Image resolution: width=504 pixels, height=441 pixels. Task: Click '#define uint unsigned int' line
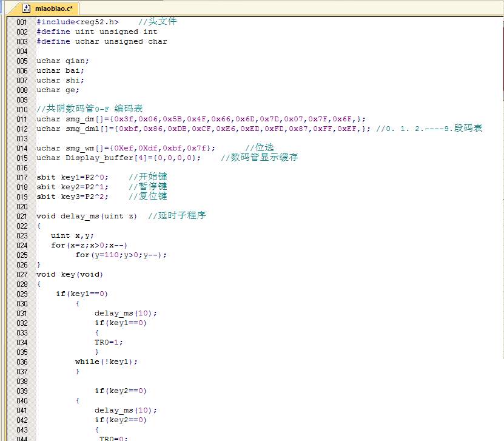tap(97, 32)
